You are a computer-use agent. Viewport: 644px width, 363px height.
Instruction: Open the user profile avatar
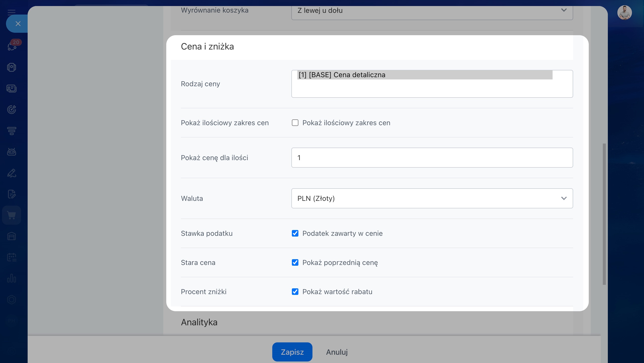point(624,13)
